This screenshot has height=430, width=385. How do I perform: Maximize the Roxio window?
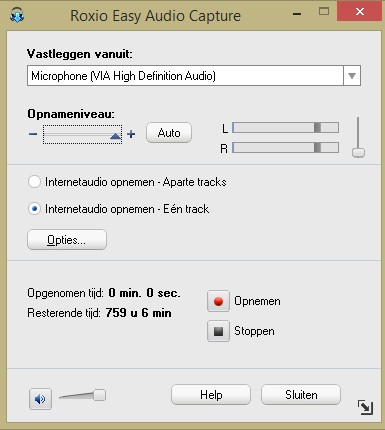324,12
